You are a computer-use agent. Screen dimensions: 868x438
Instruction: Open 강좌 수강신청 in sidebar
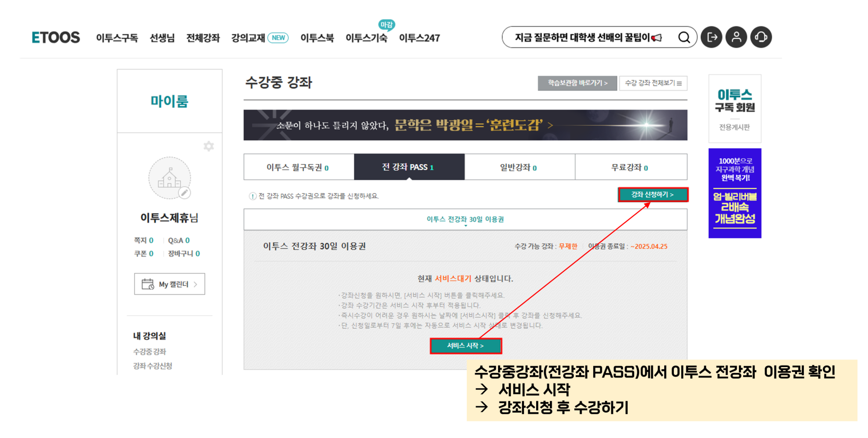pyautogui.click(x=153, y=366)
